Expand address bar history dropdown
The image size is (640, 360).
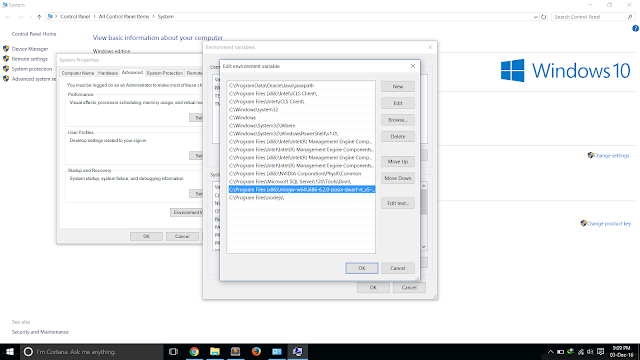coord(536,17)
